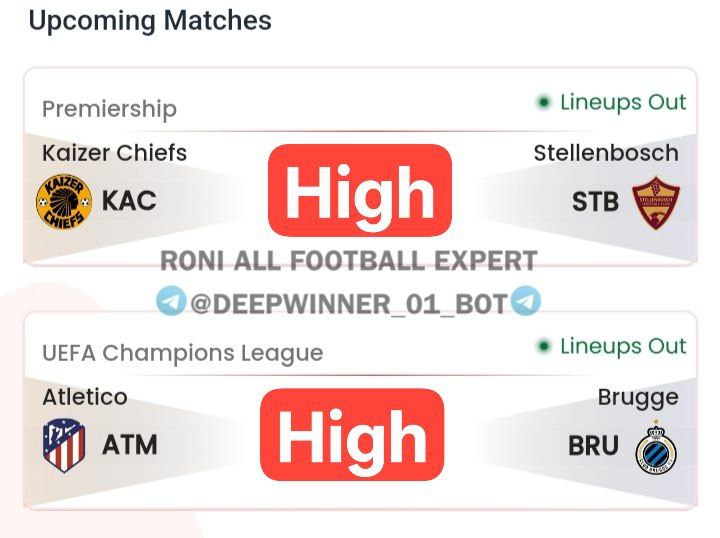Screen dimensions: 720x538
Task: Select the Premiership league label
Action: (109, 109)
